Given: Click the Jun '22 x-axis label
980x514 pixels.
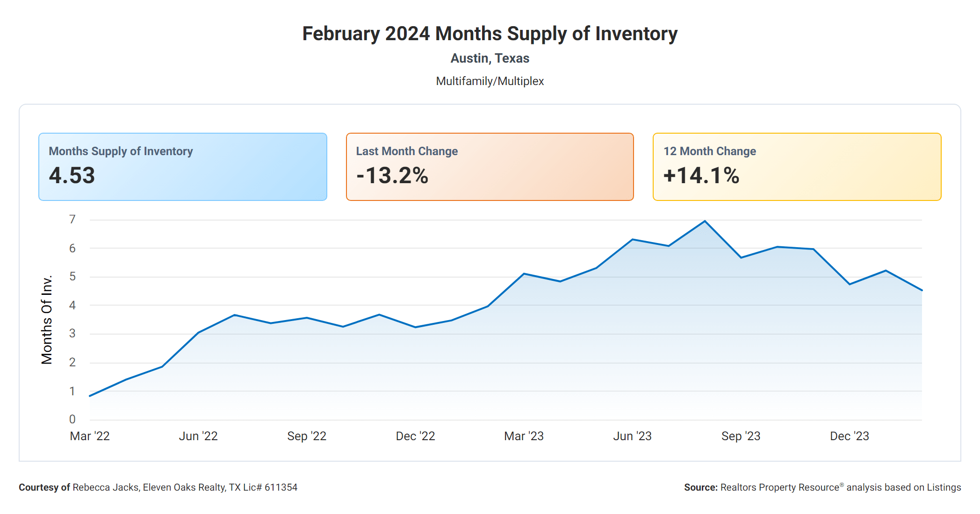Looking at the screenshot, I should coord(198,436).
